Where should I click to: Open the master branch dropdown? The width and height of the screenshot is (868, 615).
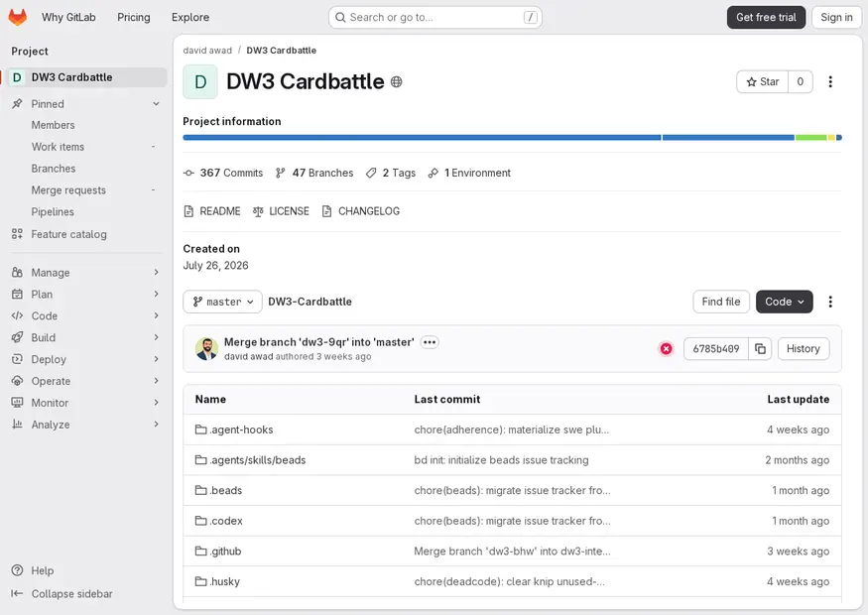[x=222, y=302]
